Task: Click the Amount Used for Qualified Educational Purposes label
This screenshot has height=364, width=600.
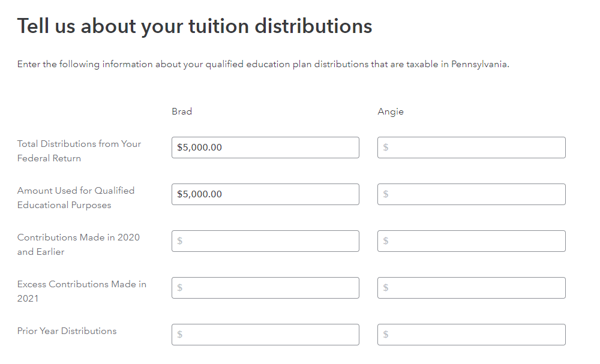Action: point(76,198)
